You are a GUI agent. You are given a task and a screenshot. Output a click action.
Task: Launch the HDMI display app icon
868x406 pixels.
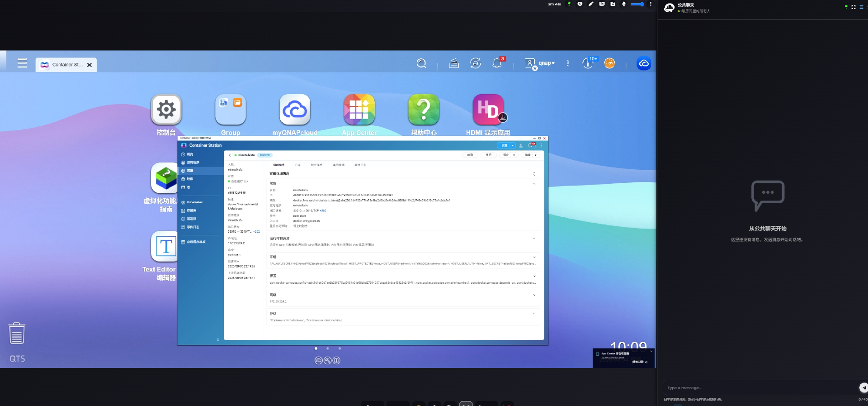[488, 110]
